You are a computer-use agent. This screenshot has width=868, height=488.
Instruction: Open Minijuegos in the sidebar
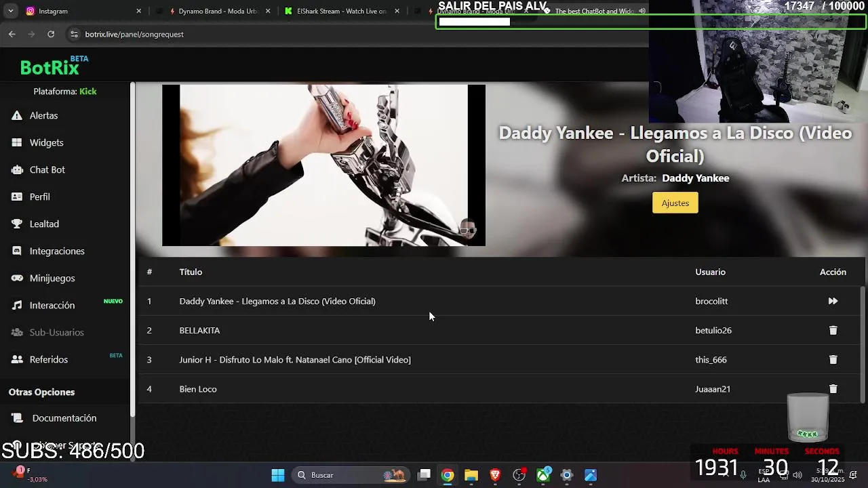52,279
